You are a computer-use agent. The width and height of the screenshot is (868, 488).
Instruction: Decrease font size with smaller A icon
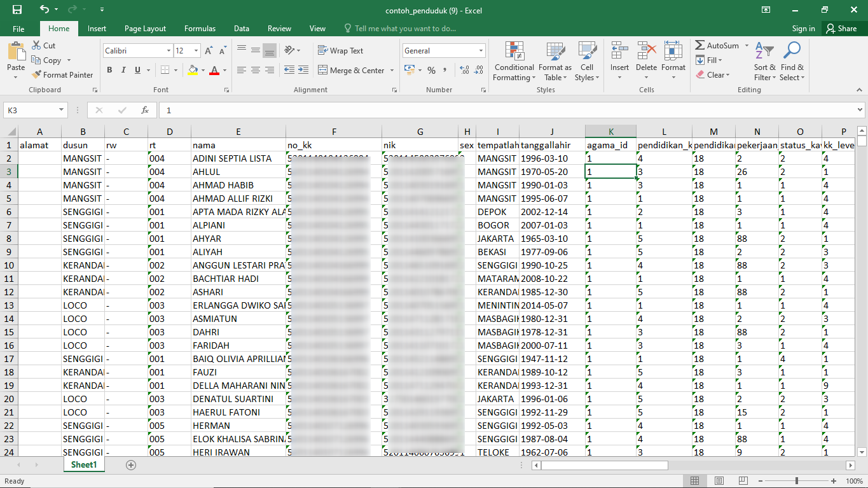click(223, 51)
